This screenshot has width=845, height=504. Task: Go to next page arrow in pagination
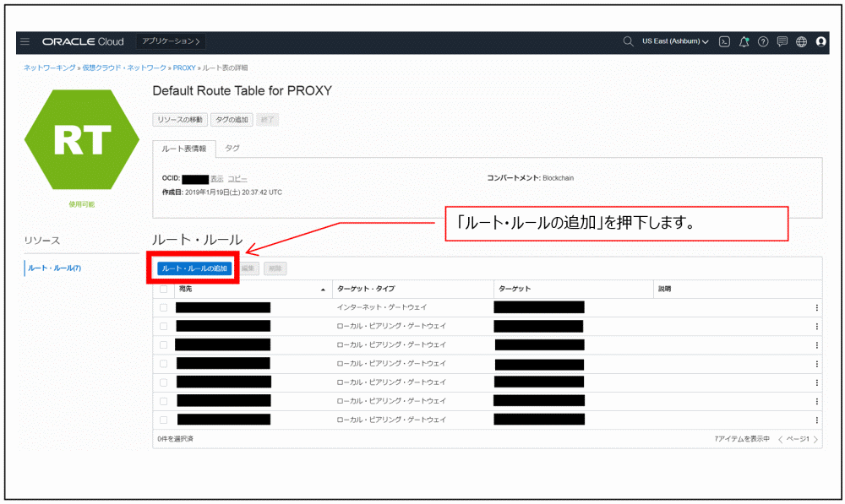coord(815,439)
